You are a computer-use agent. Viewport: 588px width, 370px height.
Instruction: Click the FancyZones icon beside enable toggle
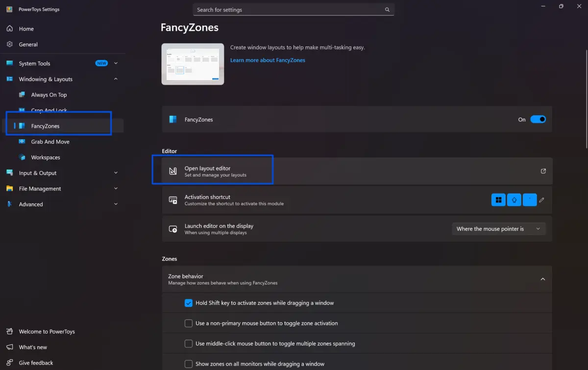click(x=172, y=120)
